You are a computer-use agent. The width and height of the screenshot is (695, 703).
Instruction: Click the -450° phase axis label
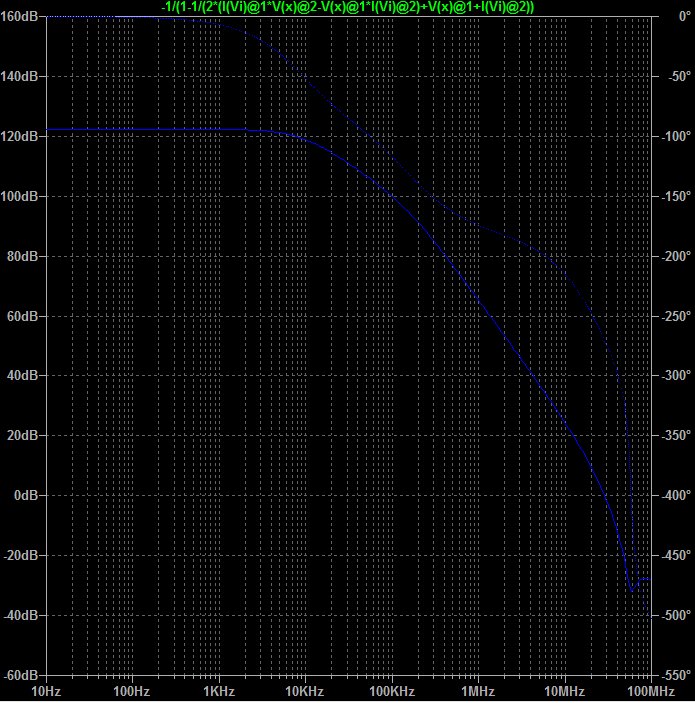click(677, 555)
